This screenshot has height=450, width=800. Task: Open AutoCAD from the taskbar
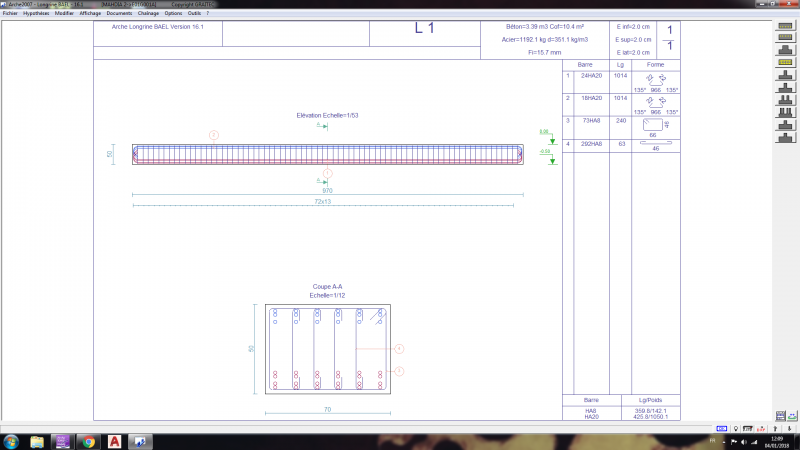(114, 442)
